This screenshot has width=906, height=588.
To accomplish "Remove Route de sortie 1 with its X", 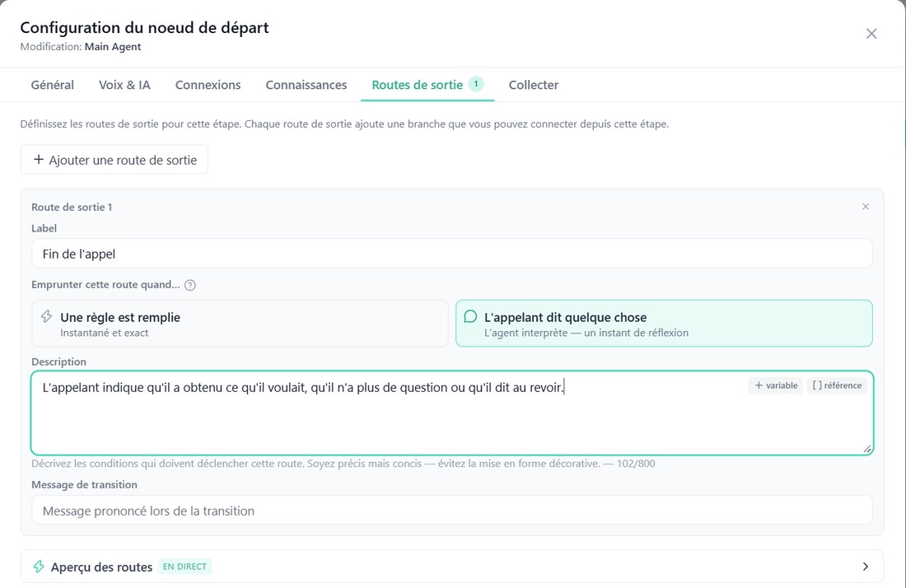I will pyautogui.click(x=866, y=207).
